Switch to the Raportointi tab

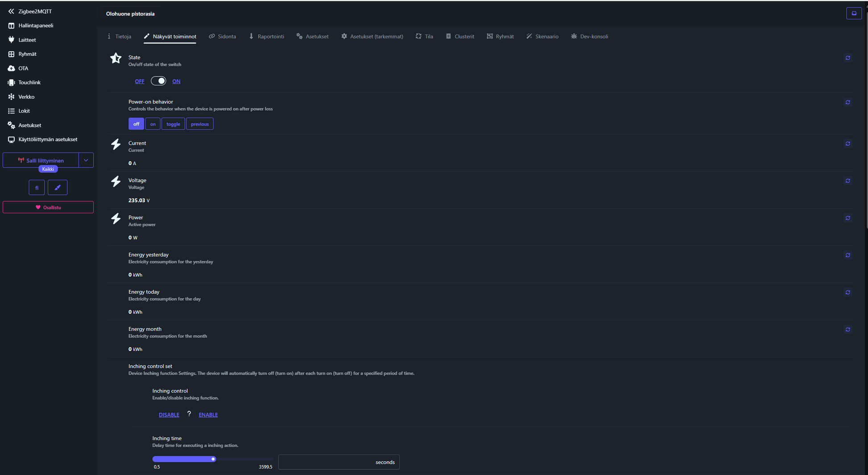point(266,37)
